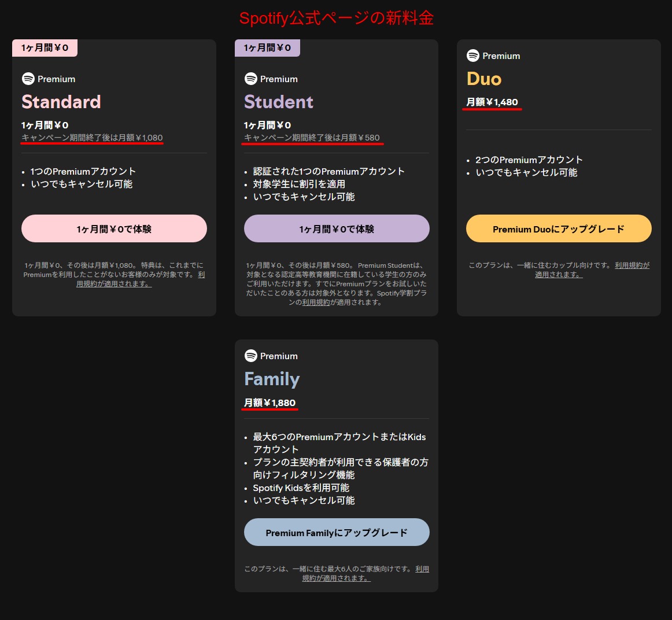Select the Student plan title

click(279, 102)
